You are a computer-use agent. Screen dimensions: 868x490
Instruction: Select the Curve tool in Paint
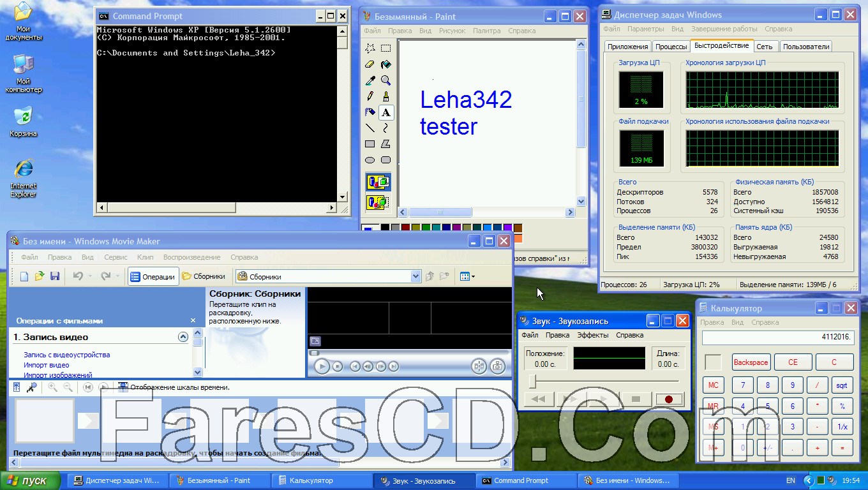pyautogui.click(x=386, y=128)
